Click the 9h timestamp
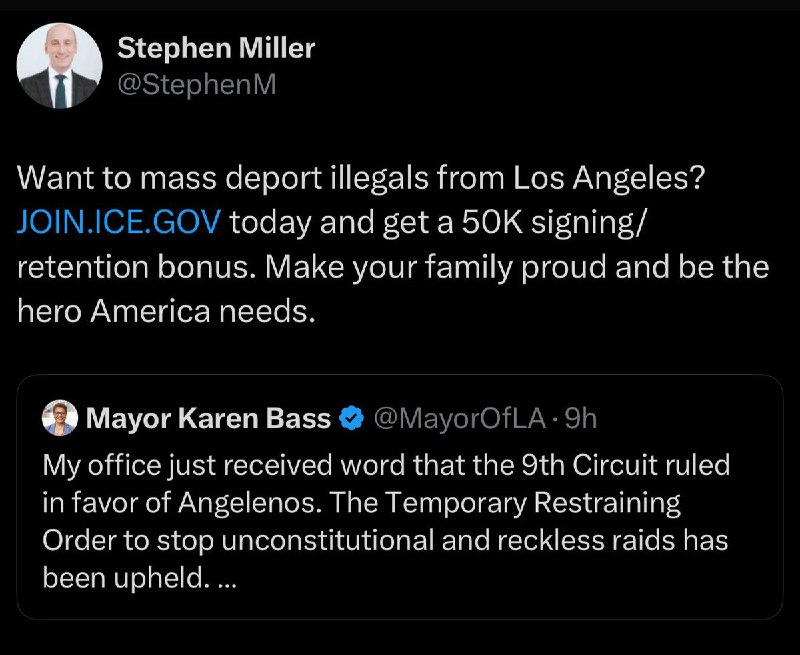 581,419
